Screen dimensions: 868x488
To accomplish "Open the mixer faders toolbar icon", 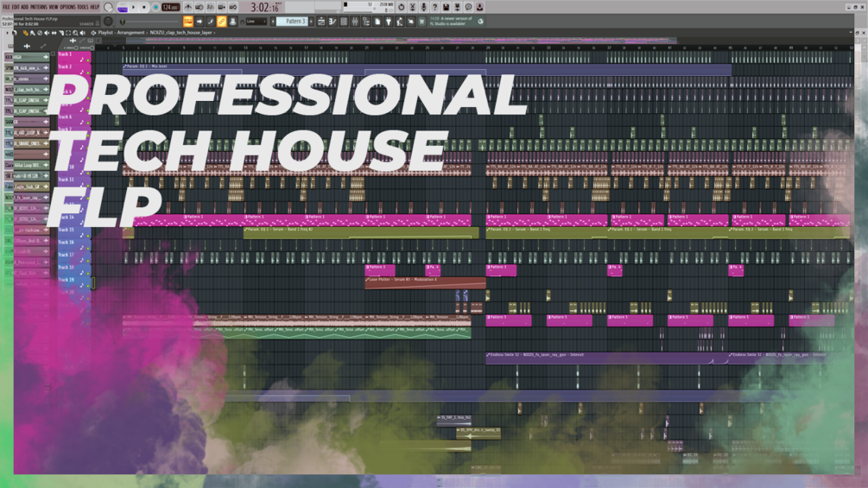I will coord(355,21).
